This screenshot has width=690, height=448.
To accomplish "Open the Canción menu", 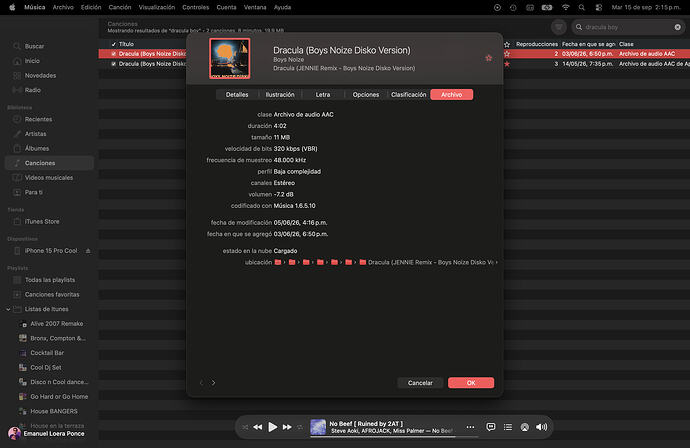I will point(120,7).
